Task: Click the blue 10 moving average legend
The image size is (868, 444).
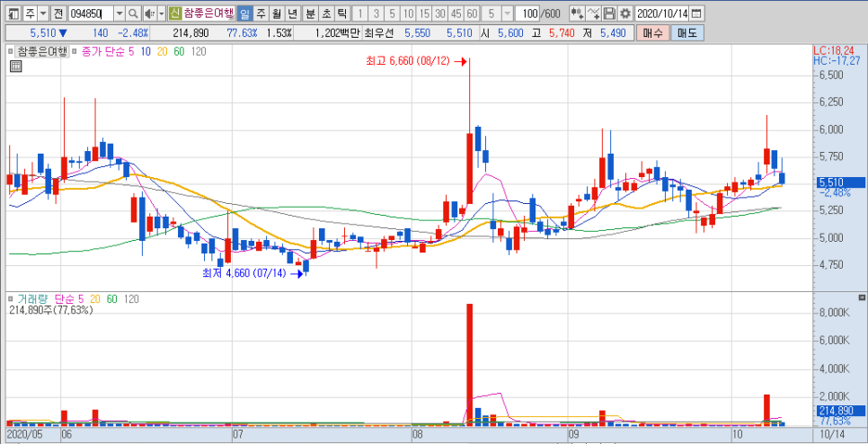Action: (x=147, y=51)
